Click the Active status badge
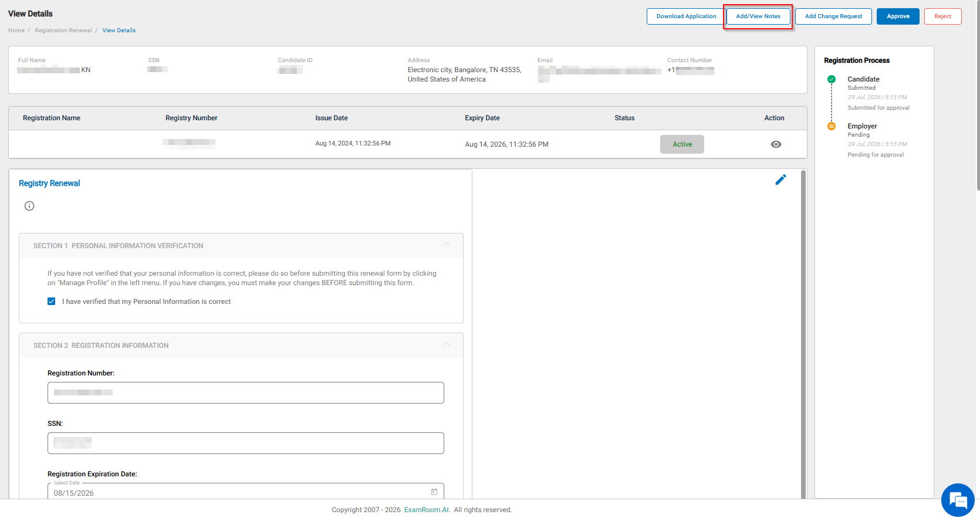The image size is (980, 518). click(x=682, y=144)
